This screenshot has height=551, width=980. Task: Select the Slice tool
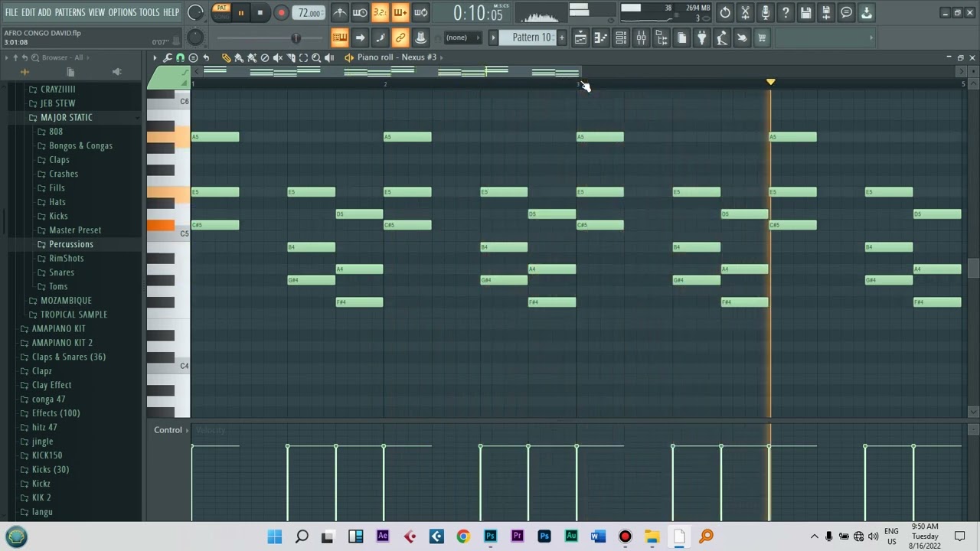pos(291,57)
